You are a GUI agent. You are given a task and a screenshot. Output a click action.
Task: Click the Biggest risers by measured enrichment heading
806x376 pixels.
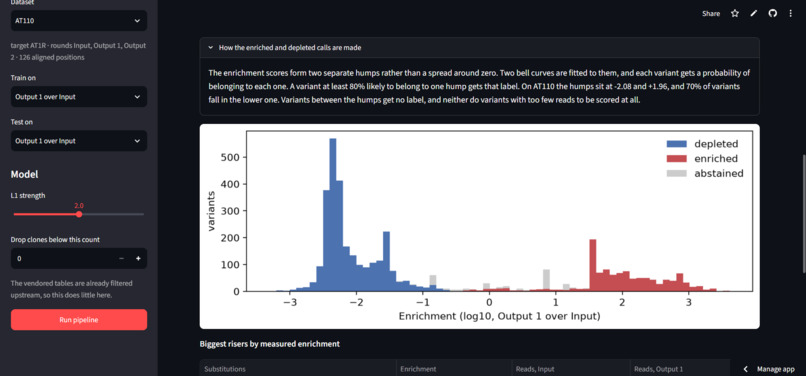click(269, 344)
